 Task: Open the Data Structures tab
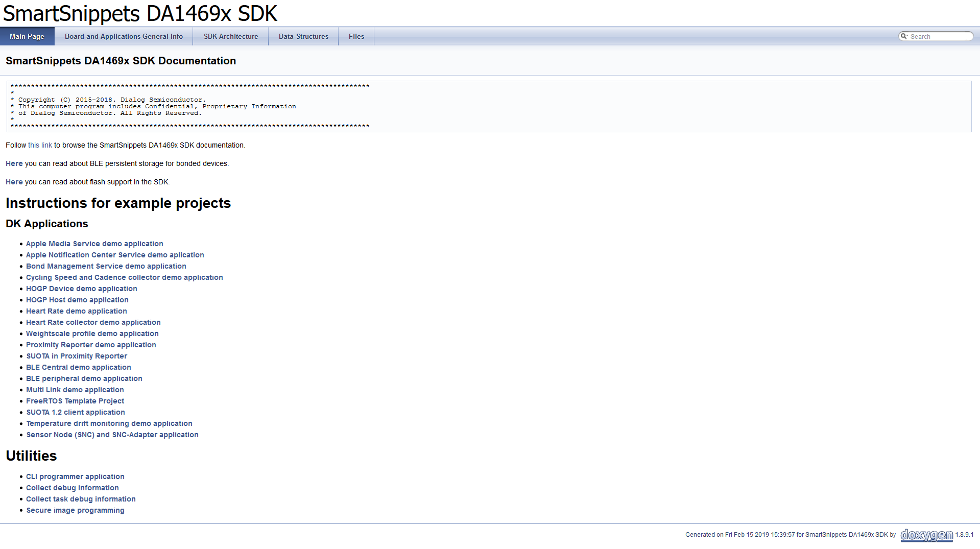303,36
